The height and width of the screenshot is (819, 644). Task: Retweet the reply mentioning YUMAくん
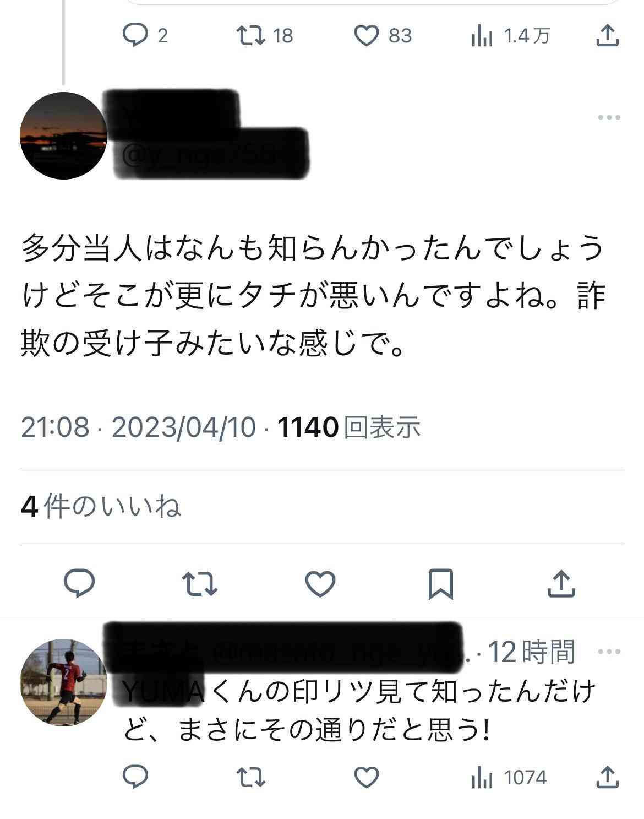point(251,778)
